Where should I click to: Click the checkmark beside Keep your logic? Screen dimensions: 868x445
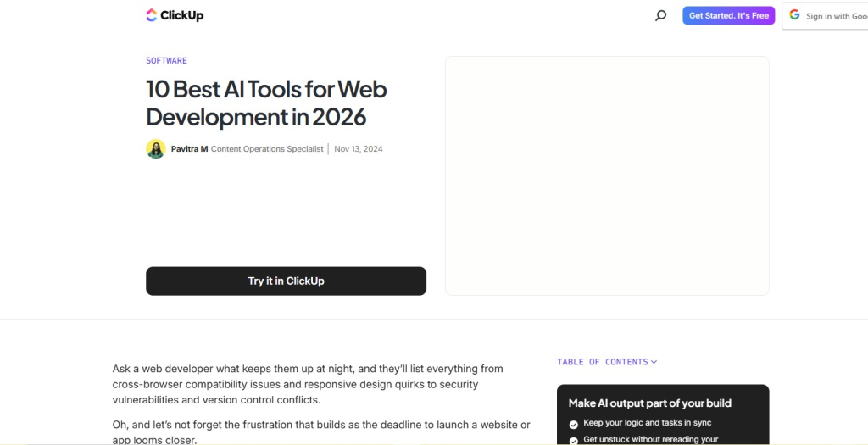(x=574, y=424)
